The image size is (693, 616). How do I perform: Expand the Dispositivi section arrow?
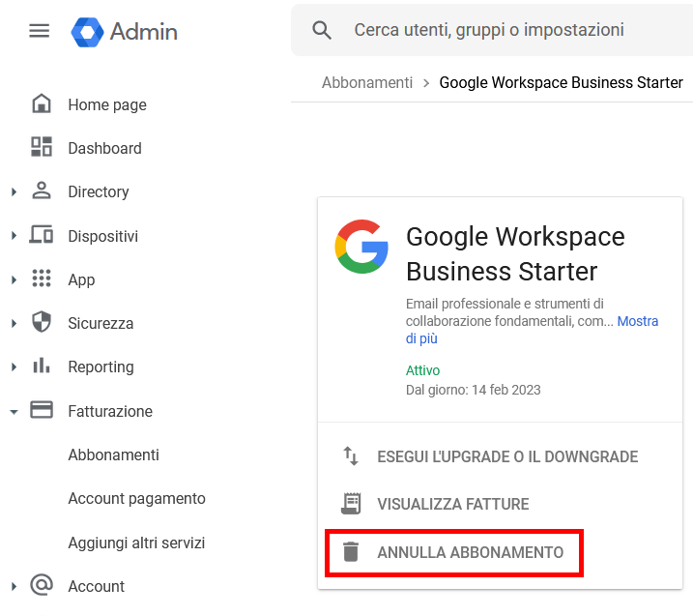(14, 236)
